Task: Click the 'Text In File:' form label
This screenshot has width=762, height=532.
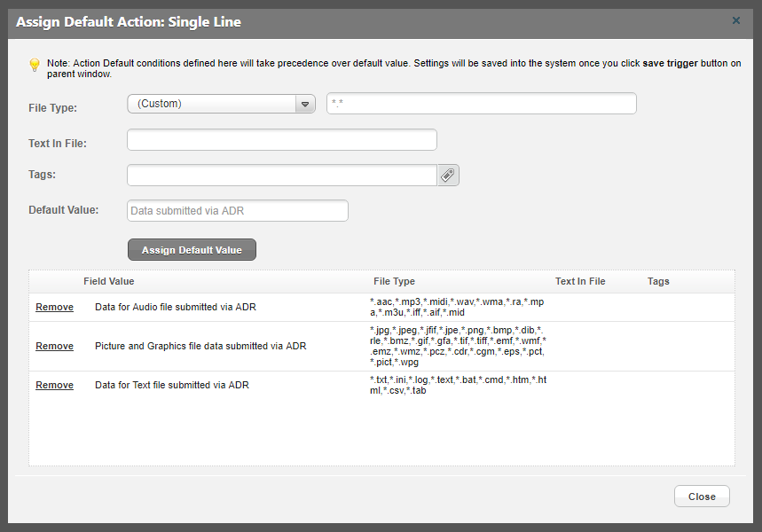Action: click(58, 144)
